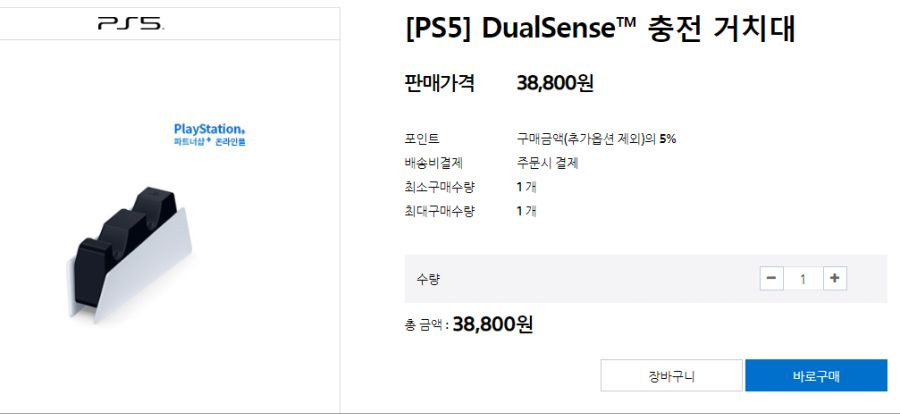Click the 1 개 value beside 최대구매수량

coord(526,211)
